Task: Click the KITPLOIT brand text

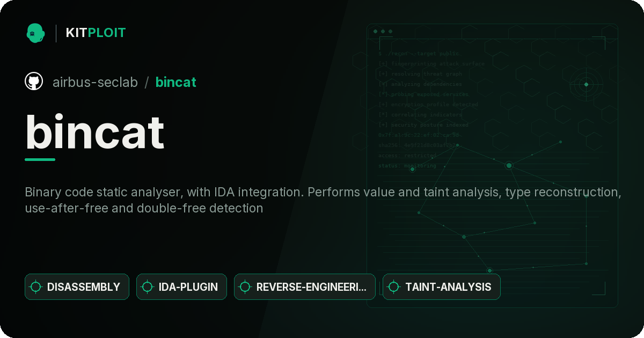Action: (96, 33)
